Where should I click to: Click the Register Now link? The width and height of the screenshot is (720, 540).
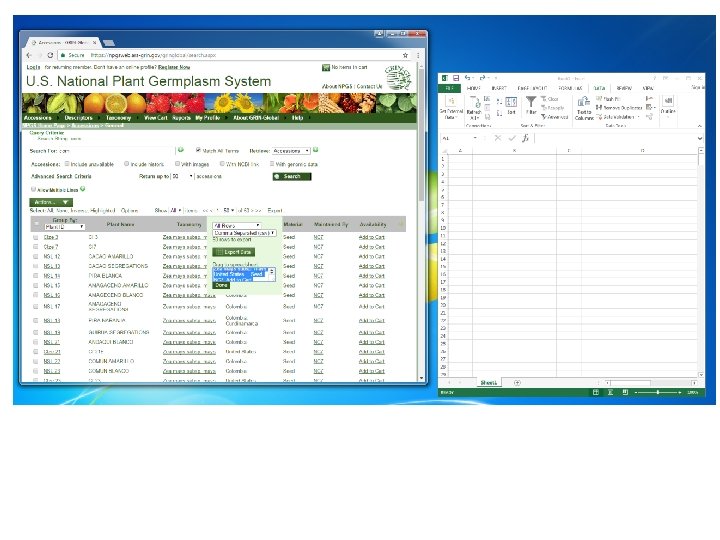tap(174, 67)
